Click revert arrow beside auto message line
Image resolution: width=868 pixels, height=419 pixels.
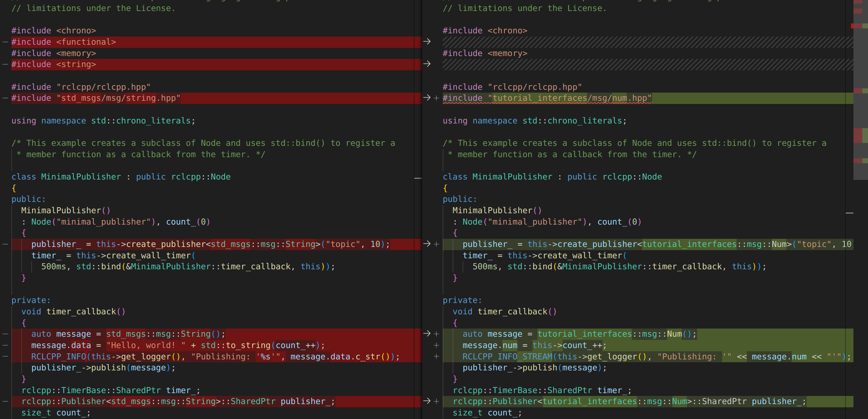pyautogui.click(x=427, y=334)
